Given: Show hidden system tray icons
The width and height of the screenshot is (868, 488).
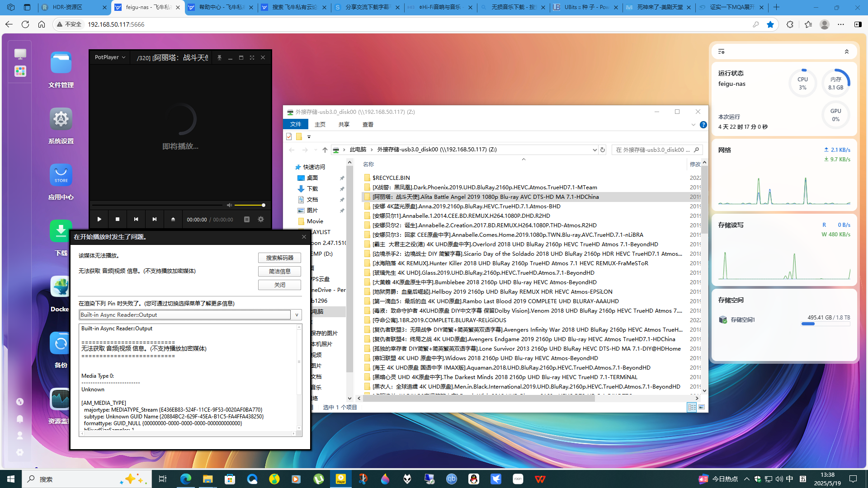Looking at the screenshot, I should [x=746, y=479].
